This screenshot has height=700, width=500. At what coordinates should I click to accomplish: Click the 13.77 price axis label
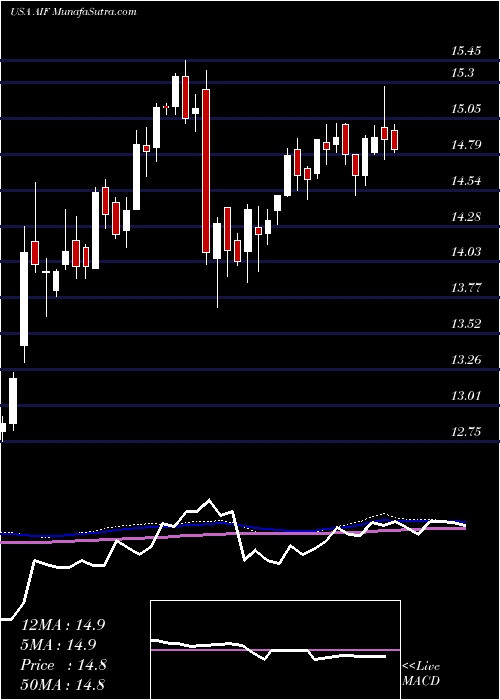[x=466, y=288]
